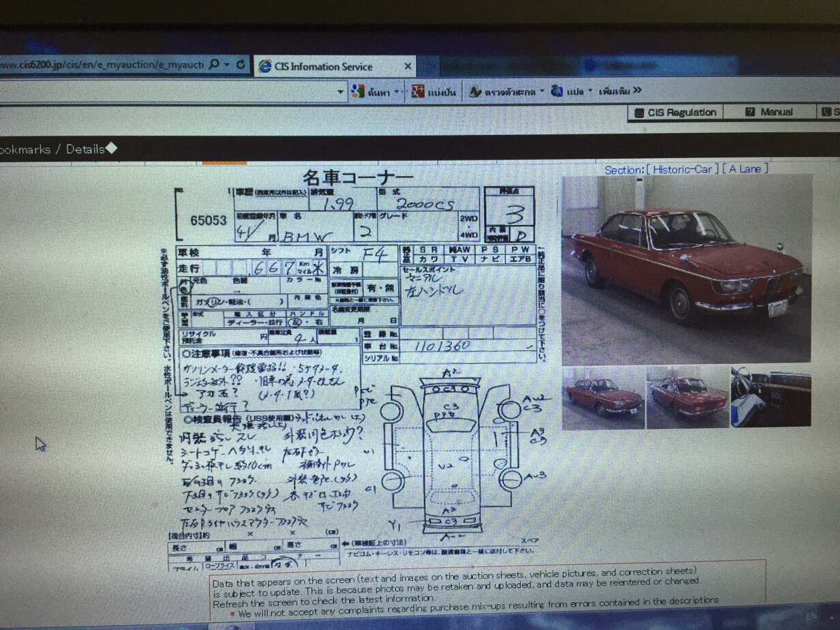Click the refresh page icon

(x=240, y=64)
